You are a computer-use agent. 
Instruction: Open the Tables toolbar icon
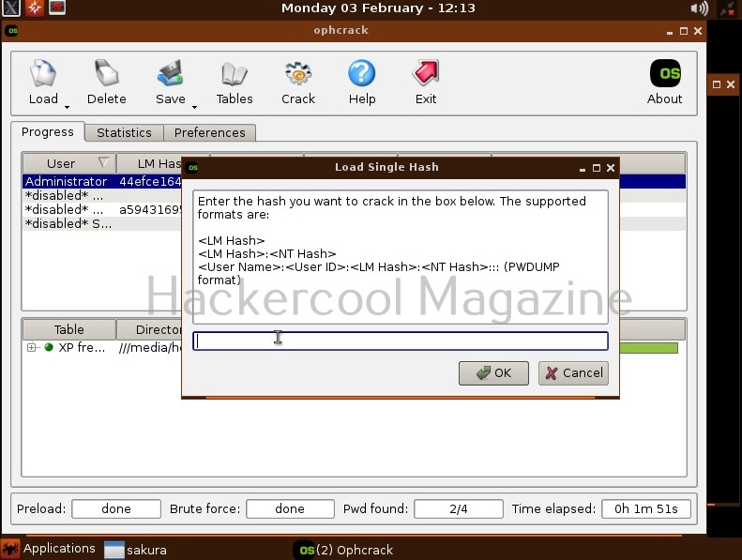[235, 74]
